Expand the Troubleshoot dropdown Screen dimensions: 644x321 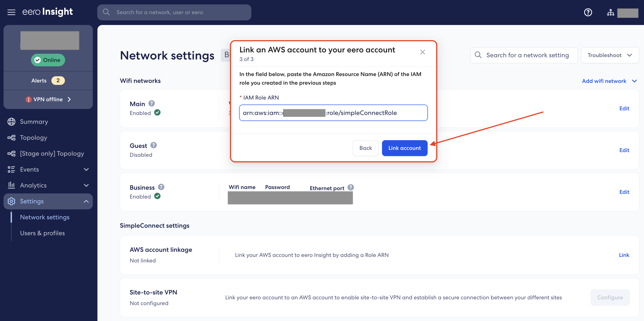610,55
